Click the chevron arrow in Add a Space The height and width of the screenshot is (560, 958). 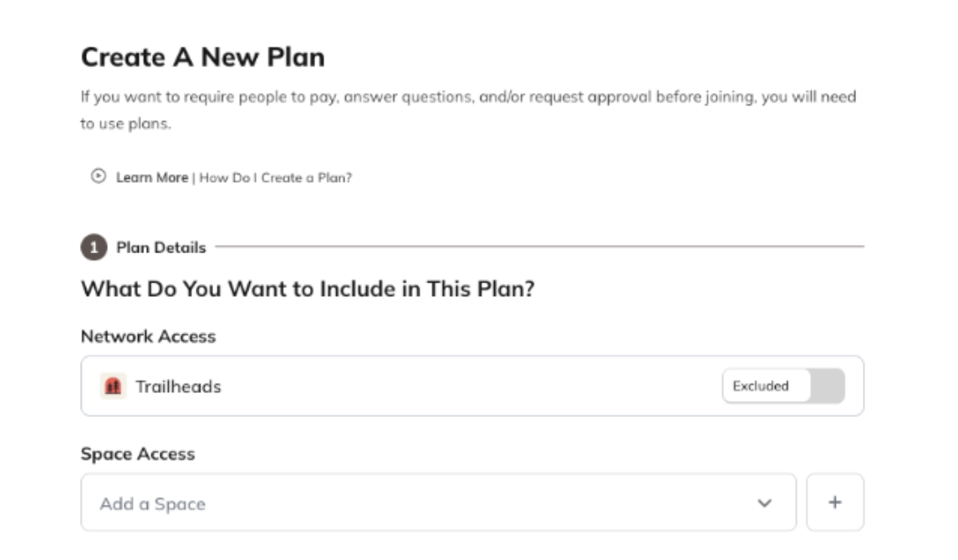pos(764,503)
